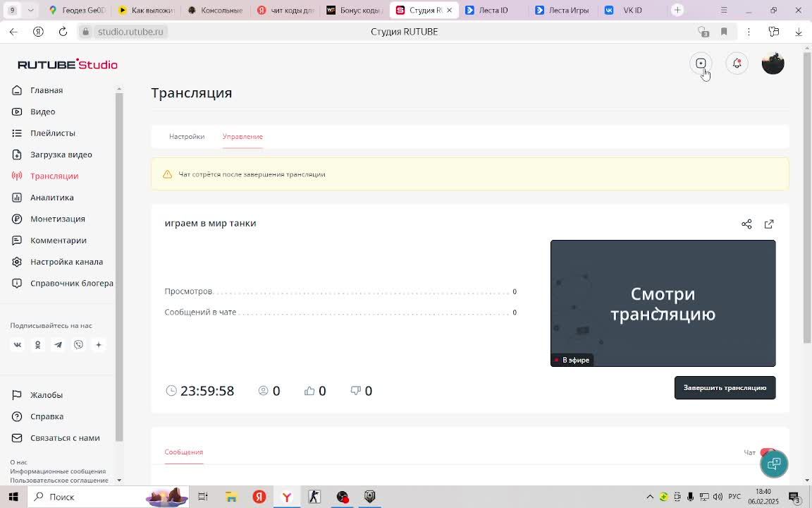Click sidebar scroll down arrow

119,480
